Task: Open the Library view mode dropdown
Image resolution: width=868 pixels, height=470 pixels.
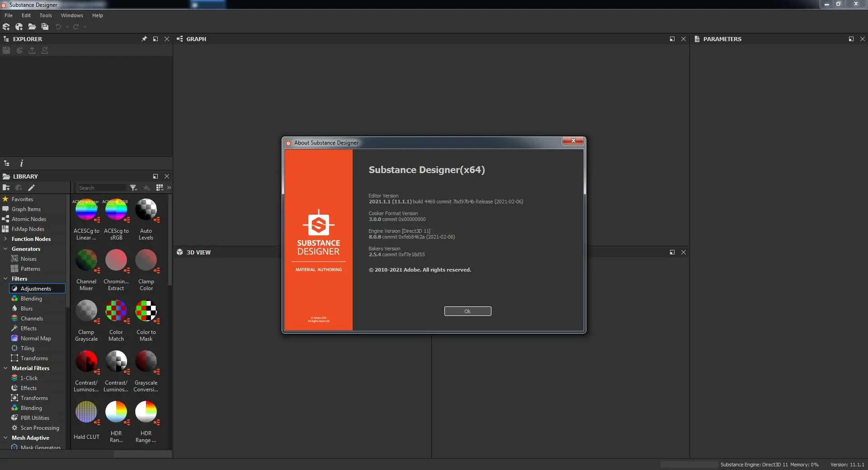Action: (160, 188)
